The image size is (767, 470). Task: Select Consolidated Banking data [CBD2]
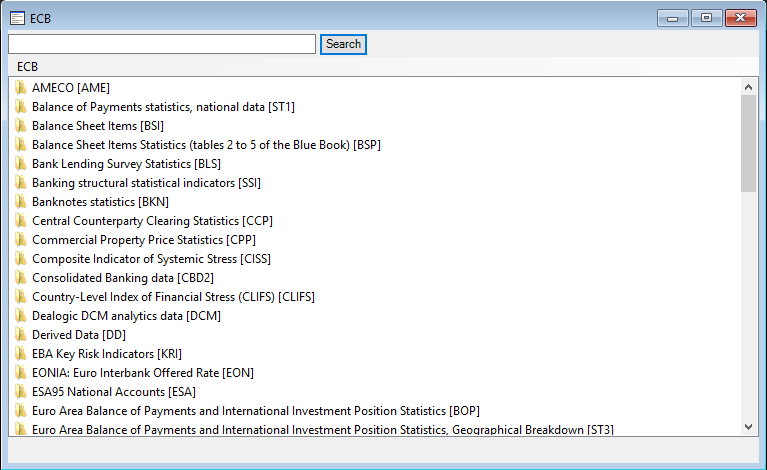coord(123,278)
